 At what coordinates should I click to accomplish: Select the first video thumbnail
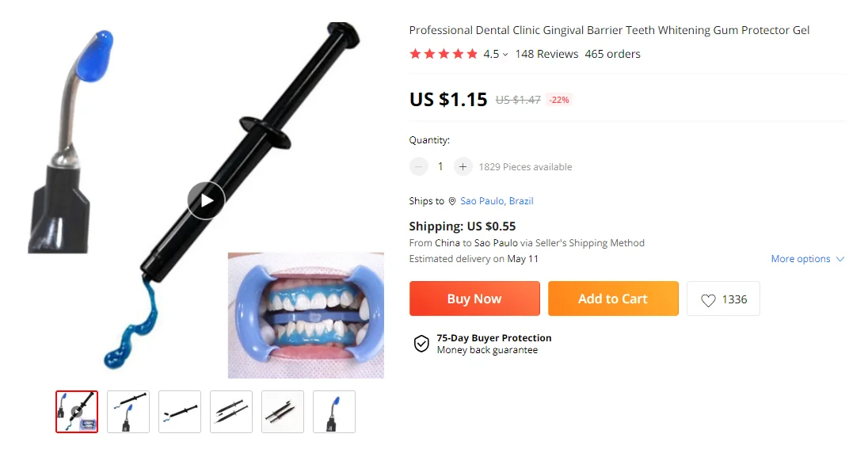77,411
